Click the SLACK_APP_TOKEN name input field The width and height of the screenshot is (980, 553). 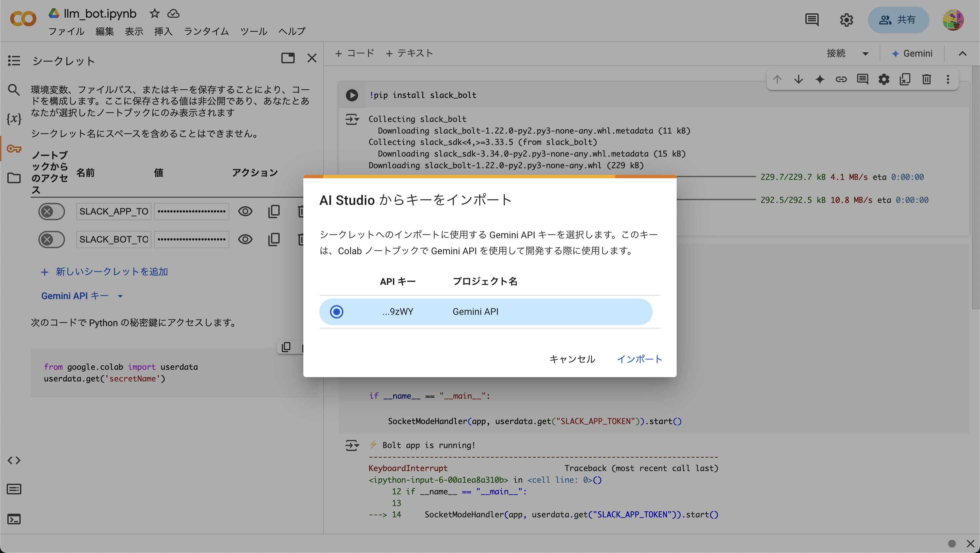pyautogui.click(x=113, y=212)
